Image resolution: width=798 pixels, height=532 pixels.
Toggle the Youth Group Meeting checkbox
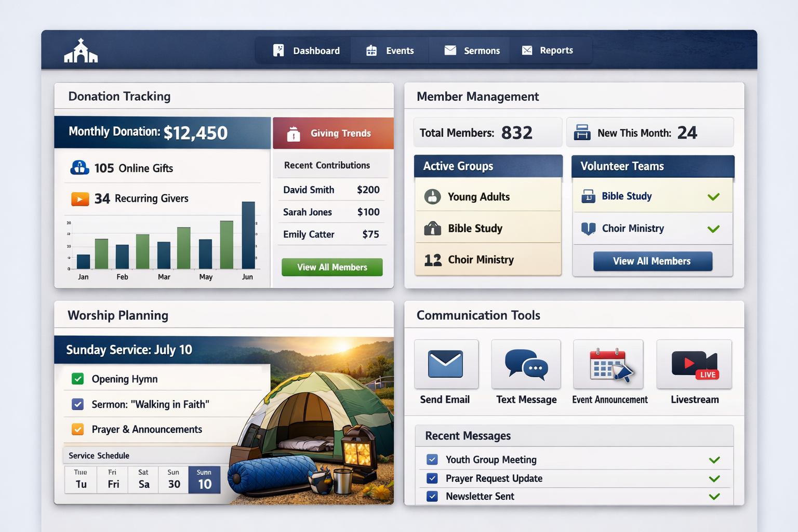(x=432, y=459)
